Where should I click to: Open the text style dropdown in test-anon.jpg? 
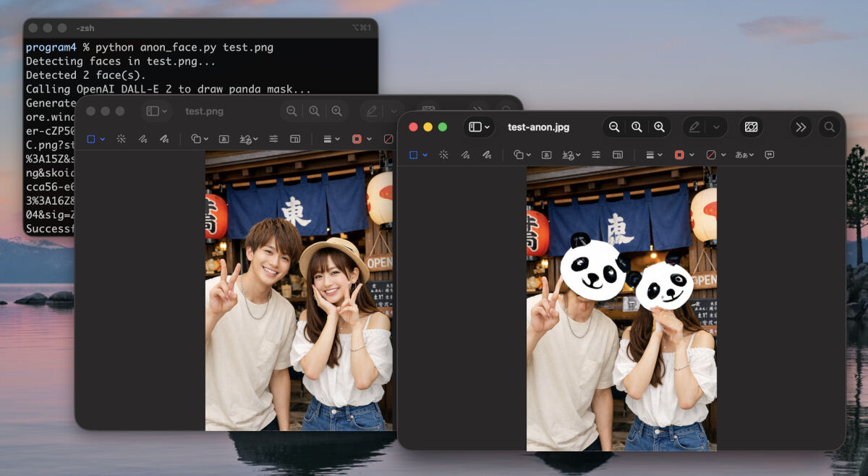coord(744,155)
